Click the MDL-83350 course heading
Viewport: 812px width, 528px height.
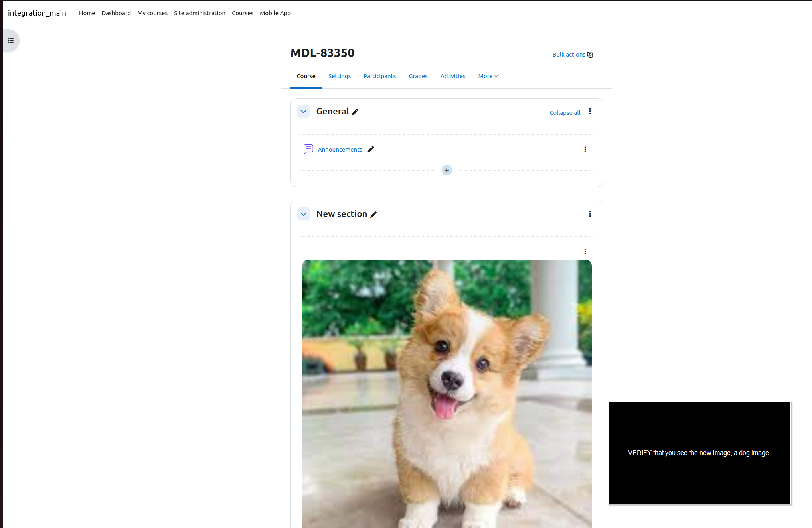[x=322, y=53]
